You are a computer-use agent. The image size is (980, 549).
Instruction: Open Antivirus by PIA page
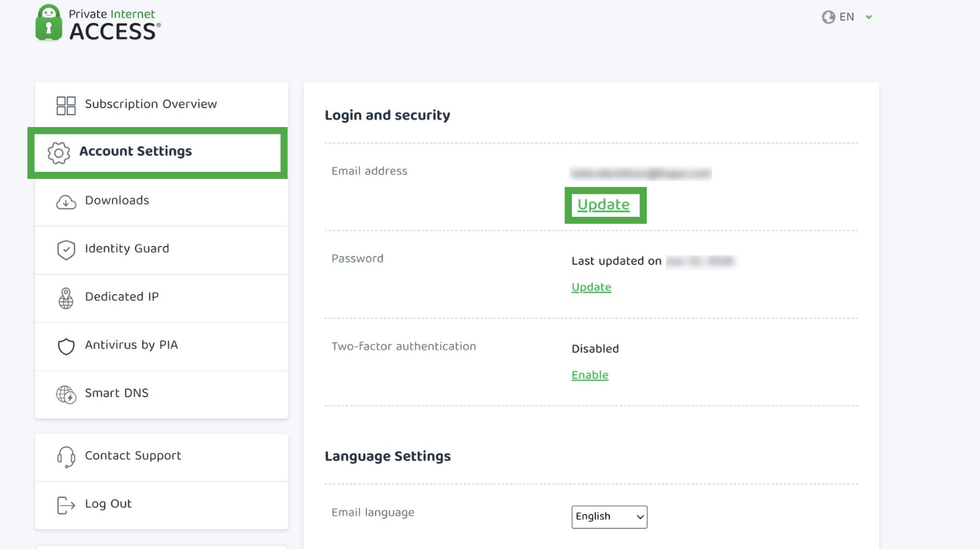(161, 346)
